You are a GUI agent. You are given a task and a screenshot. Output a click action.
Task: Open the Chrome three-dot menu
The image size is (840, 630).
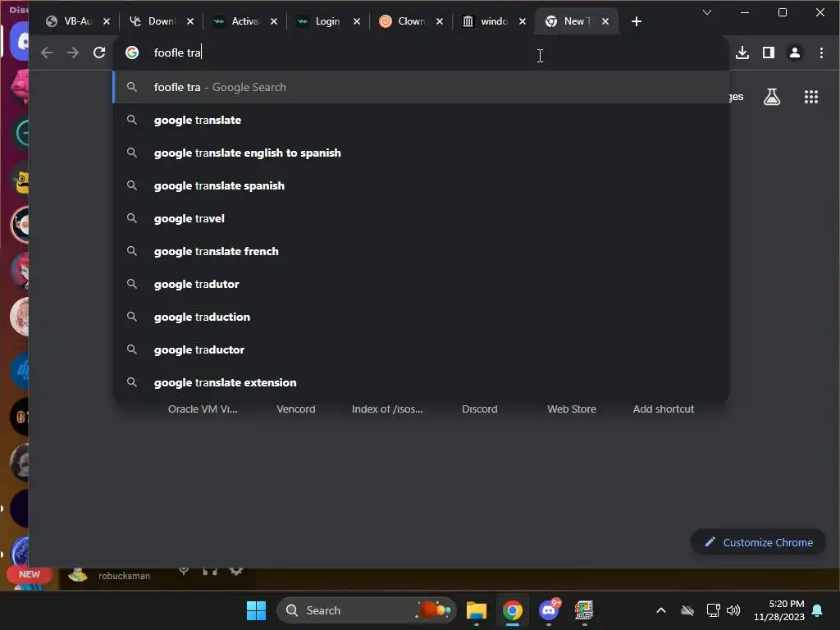pos(821,52)
